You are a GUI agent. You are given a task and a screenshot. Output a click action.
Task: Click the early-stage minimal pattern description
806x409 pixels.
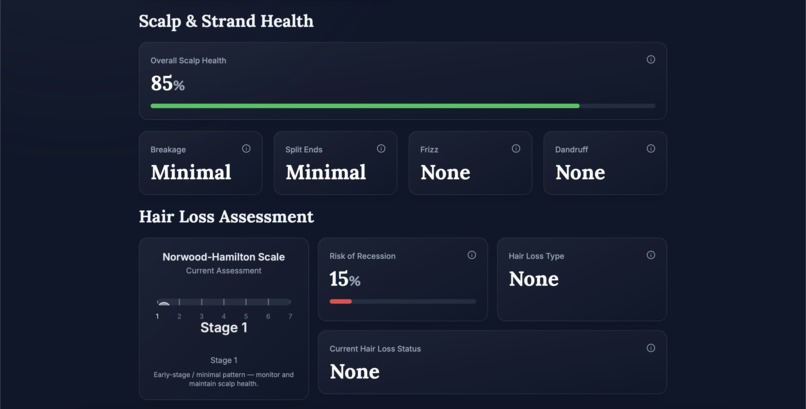[224, 379]
